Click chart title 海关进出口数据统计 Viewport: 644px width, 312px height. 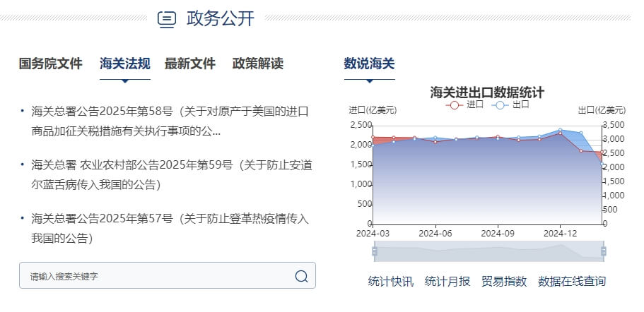(487, 92)
